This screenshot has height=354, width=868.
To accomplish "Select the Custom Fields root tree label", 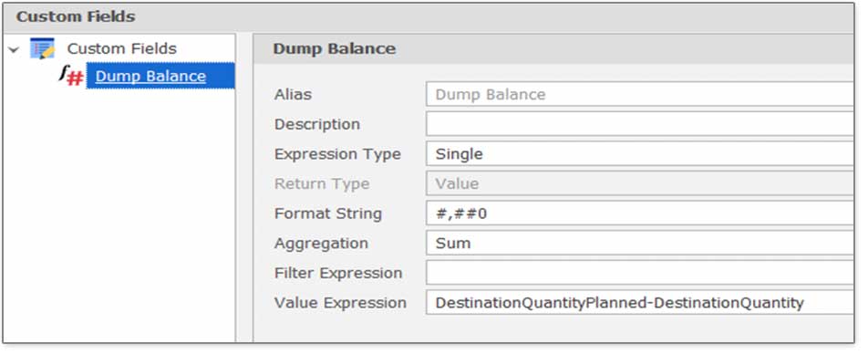I will coord(121,48).
